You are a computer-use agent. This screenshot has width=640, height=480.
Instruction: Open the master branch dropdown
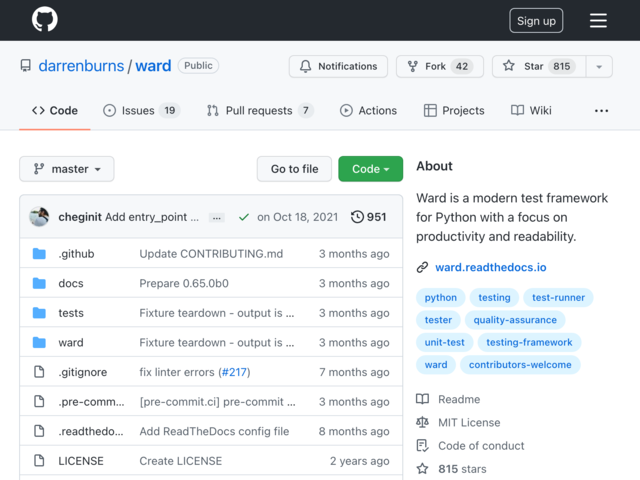click(67, 169)
